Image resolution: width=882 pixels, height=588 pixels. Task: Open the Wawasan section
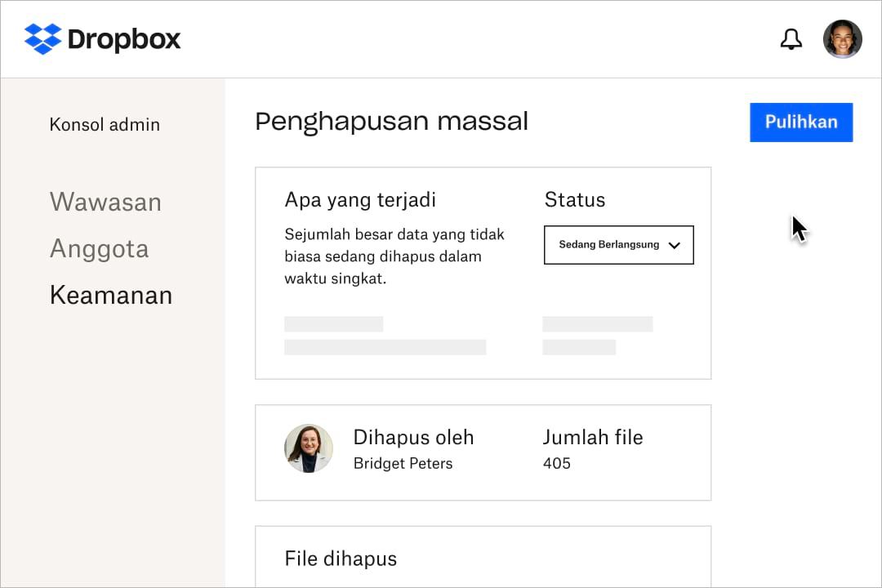(105, 202)
